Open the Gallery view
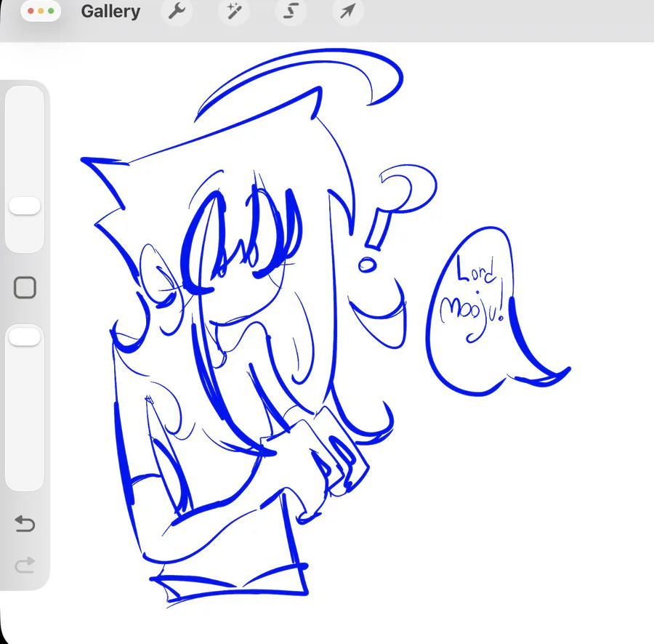 [x=110, y=11]
